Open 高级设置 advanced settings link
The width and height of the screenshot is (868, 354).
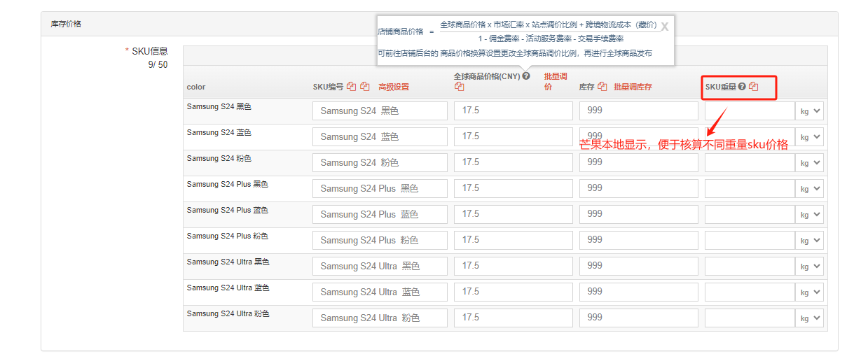[394, 87]
